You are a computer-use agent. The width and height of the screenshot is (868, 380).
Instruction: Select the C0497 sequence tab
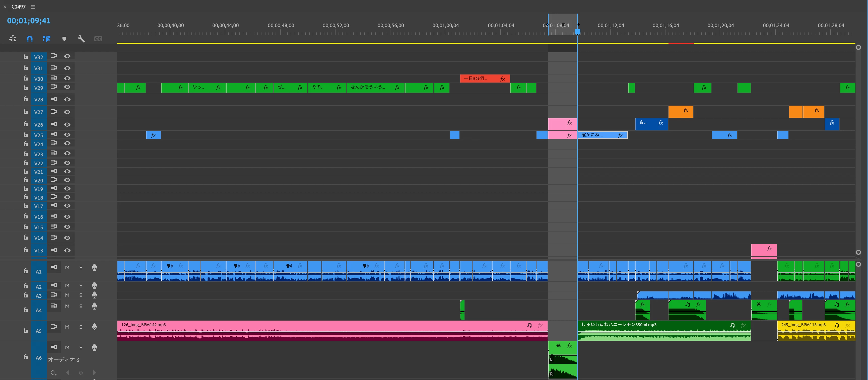tap(19, 7)
